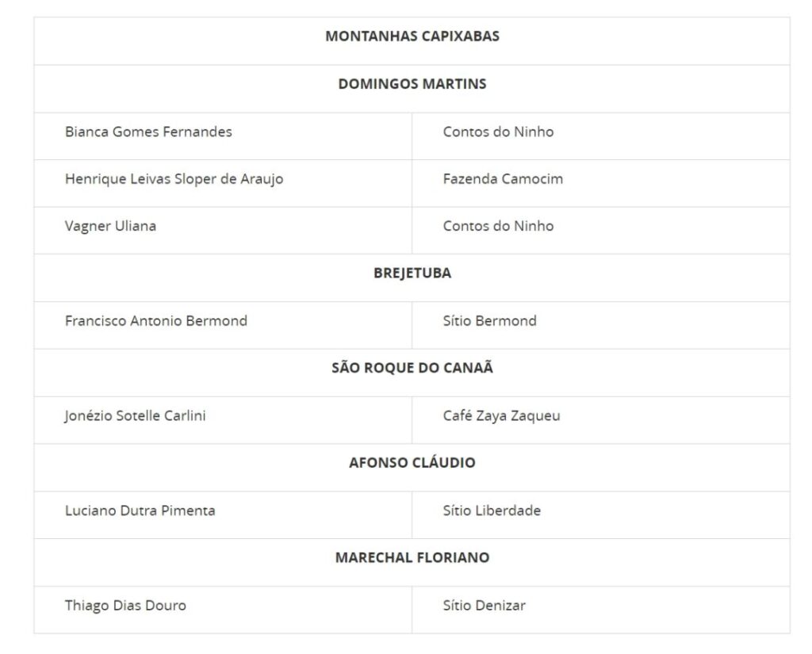Click the name Thiago Dias Douro

125,606
